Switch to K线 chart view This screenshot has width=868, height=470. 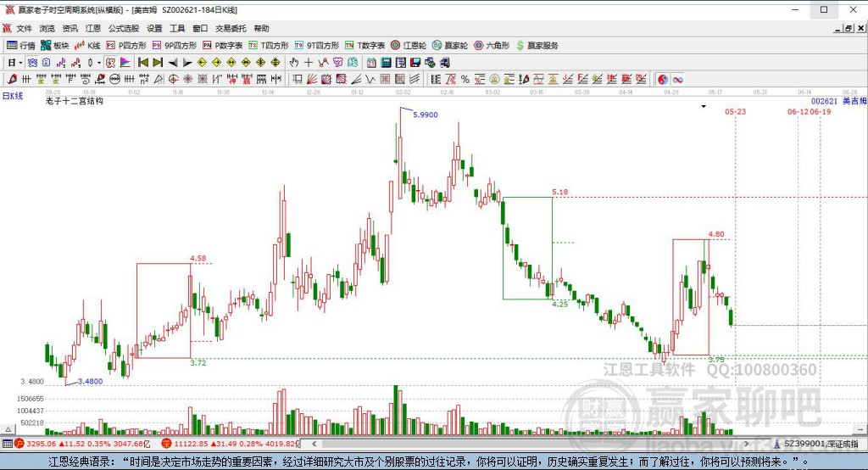coord(87,46)
